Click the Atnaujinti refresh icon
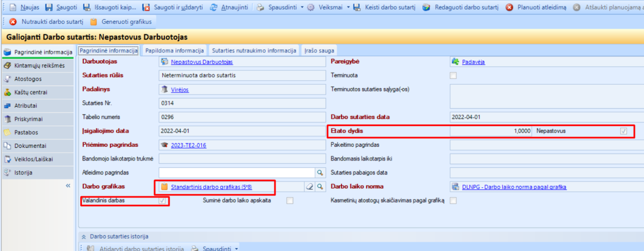644x251 pixels. [214, 8]
